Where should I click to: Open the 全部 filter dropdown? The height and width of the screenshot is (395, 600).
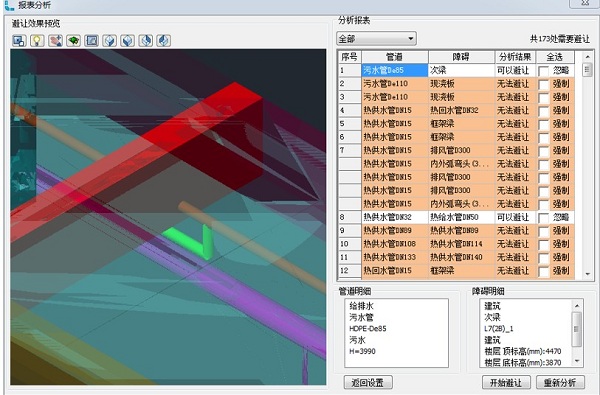coord(377,39)
